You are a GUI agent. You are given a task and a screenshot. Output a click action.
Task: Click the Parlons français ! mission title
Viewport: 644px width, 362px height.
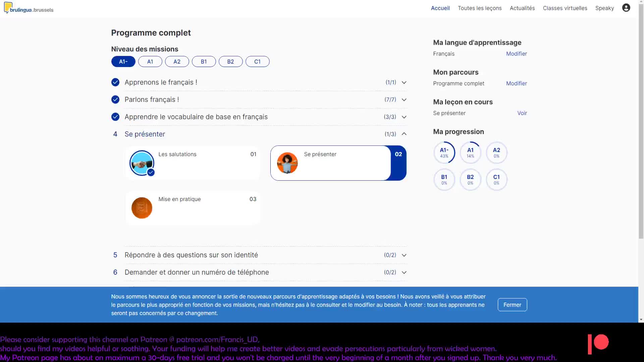(152, 100)
